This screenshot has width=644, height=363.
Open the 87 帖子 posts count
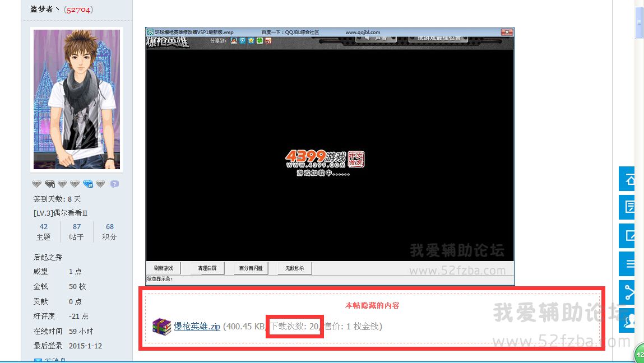point(76,232)
